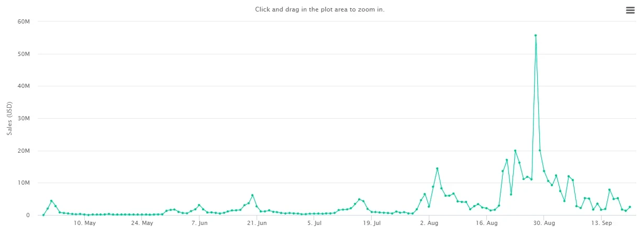Screen dimensions: 644x237
Task: Click the last data point on the line
Action: point(630,207)
